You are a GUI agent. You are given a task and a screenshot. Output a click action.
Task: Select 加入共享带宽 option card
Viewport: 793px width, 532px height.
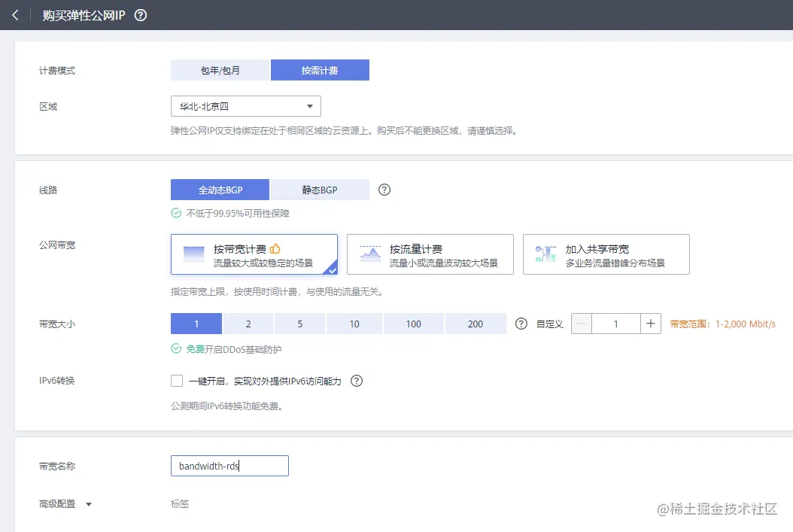(606, 254)
